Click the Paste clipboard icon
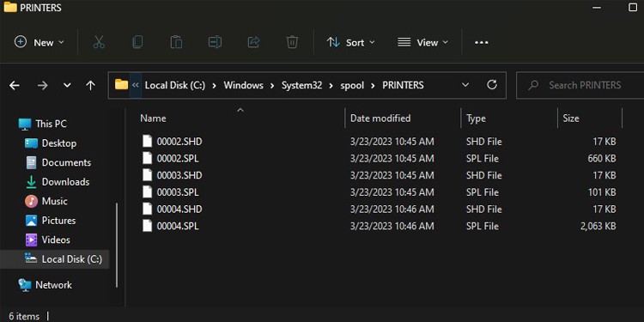The width and height of the screenshot is (644, 322). coord(176,42)
